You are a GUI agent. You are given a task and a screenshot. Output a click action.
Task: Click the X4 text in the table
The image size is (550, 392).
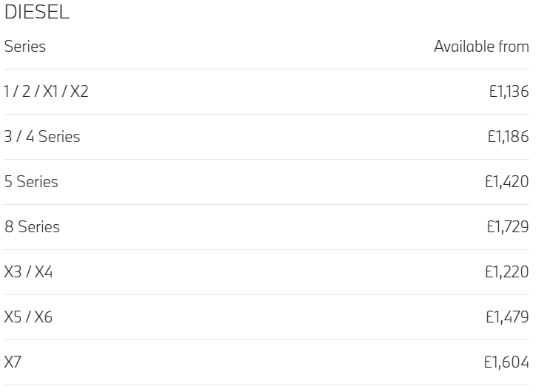(x=44, y=272)
